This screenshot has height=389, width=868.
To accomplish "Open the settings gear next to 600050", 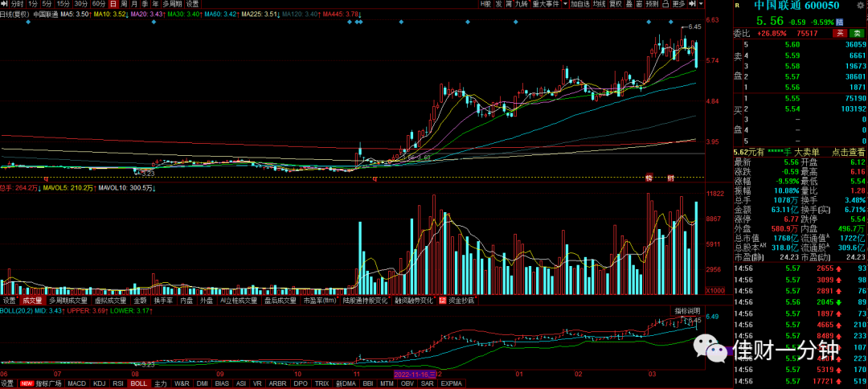I will point(860,6).
